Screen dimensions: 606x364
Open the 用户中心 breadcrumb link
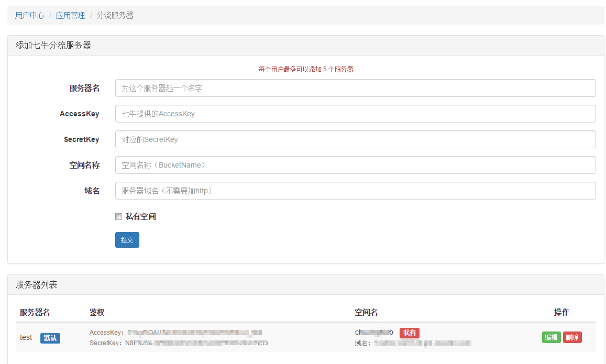(29, 16)
